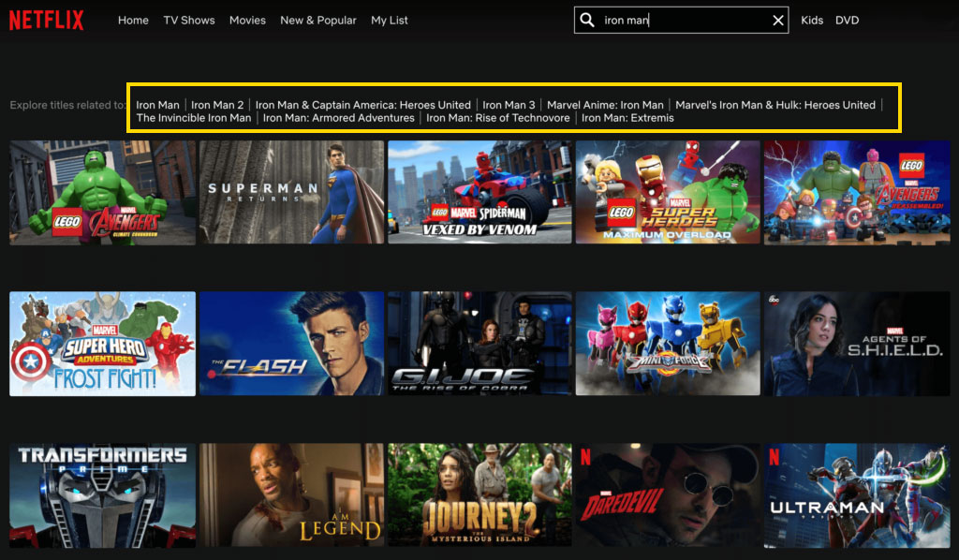Viewport: 959px width, 560px height.
Task: Select Transformers Prime thumbnail
Action: [x=103, y=495]
